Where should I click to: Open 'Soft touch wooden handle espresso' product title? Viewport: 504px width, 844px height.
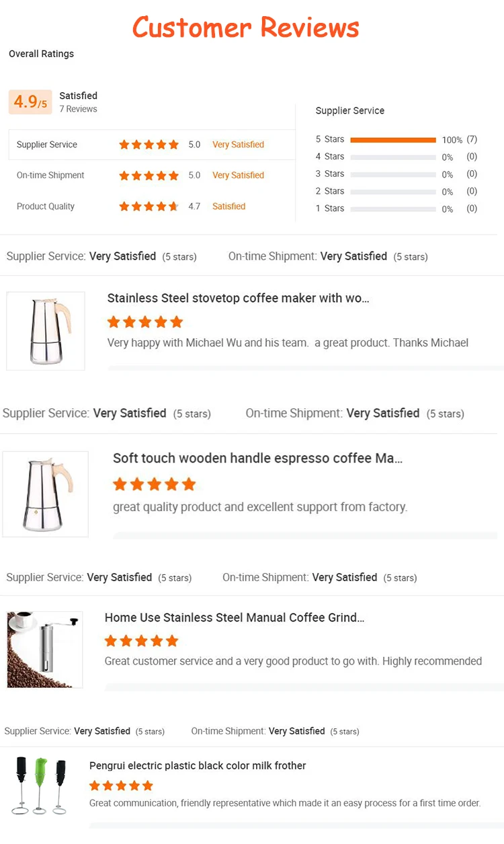(257, 459)
